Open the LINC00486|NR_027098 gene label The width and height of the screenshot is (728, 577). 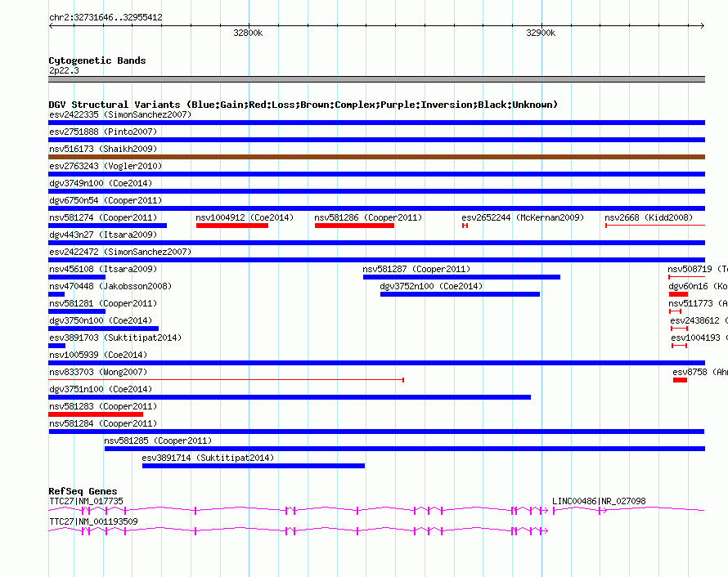tap(599, 501)
